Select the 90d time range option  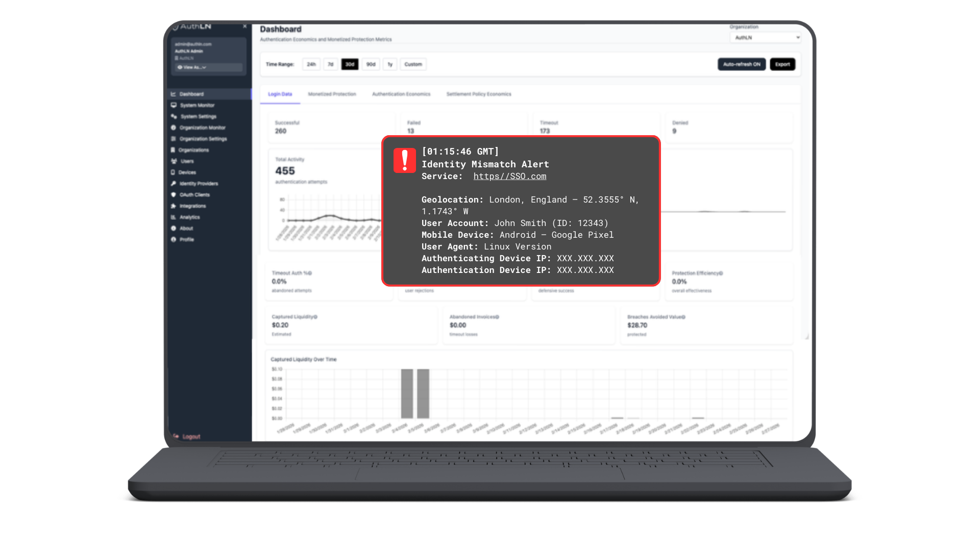pyautogui.click(x=371, y=64)
